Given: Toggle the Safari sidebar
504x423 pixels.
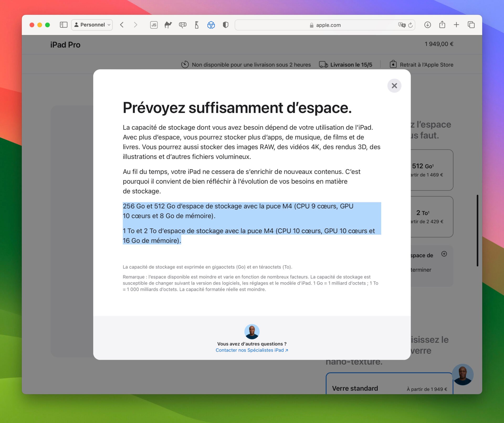Looking at the screenshot, I should pyautogui.click(x=64, y=25).
